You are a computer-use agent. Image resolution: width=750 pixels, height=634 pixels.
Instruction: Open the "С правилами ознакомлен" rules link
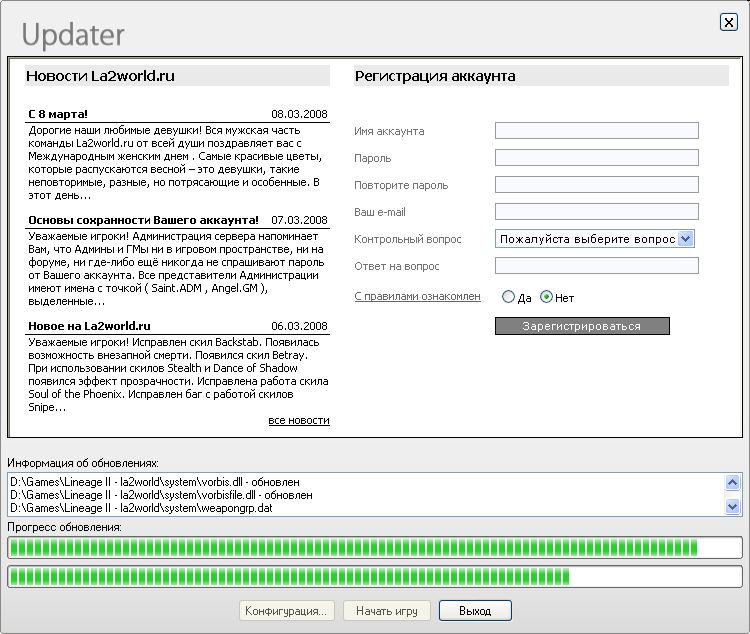coord(417,296)
